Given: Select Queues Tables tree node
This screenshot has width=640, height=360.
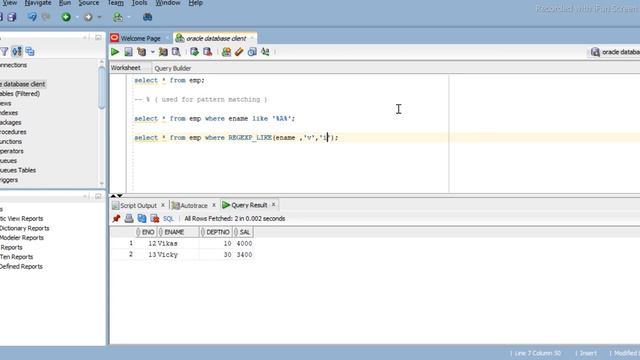Looking at the screenshot, I should [x=18, y=170].
